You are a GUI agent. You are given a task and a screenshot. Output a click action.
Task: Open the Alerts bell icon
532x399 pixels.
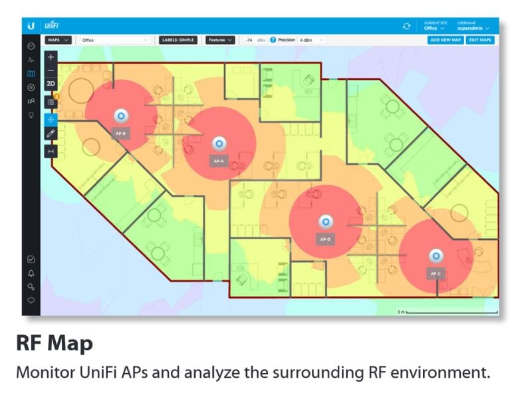[31, 273]
